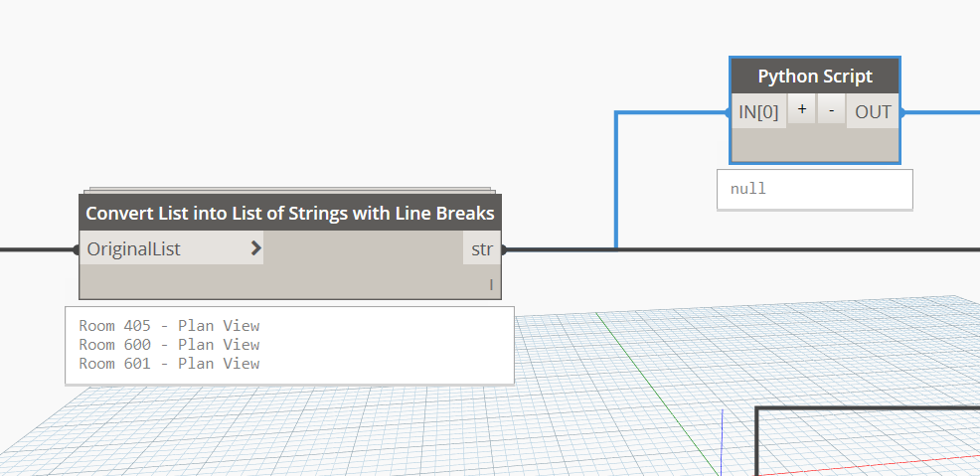
Task: Remove an input port with the - button
Action: [x=831, y=110]
